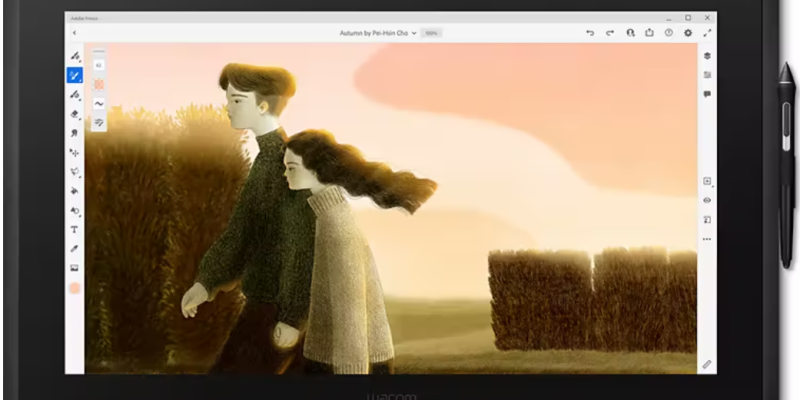Open the brush size setting
The image size is (800, 400).
tap(99, 65)
